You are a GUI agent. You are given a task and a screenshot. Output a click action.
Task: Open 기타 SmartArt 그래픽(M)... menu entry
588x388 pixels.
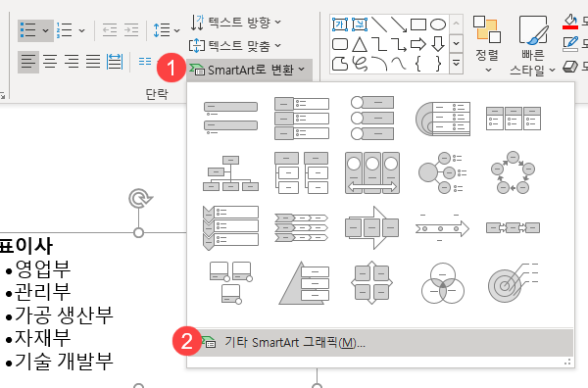coord(380,343)
